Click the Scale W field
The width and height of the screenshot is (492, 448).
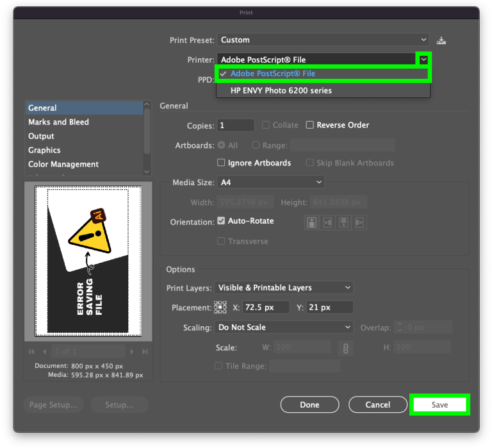point(302,347)
